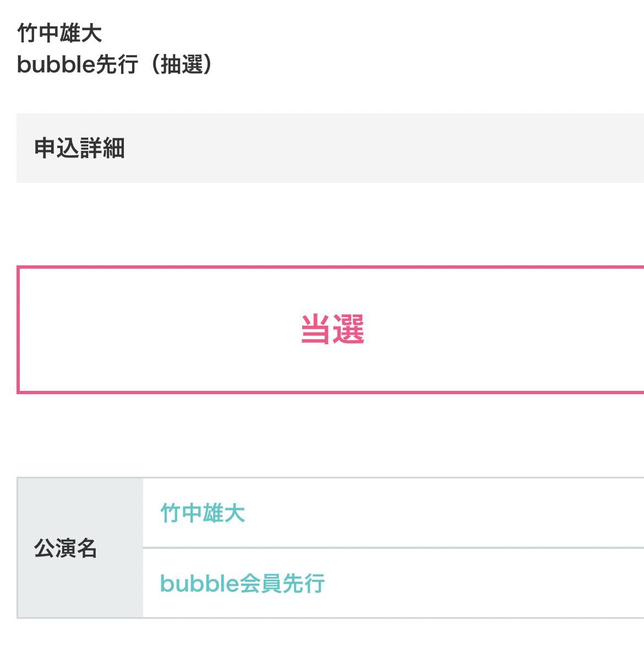Click the bubble先行（抽選） subtitle text

click(114, 65)
